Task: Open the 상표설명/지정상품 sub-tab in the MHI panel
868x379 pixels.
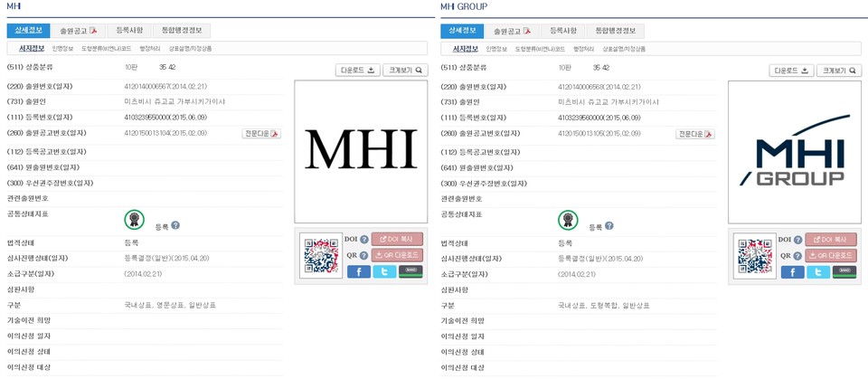Action: [190, 49]
